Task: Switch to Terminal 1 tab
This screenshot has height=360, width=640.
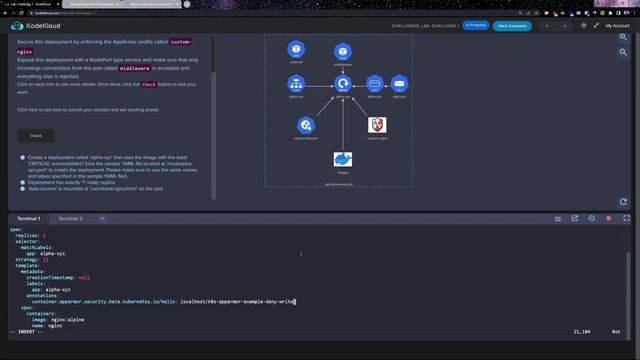Action: 29,219
